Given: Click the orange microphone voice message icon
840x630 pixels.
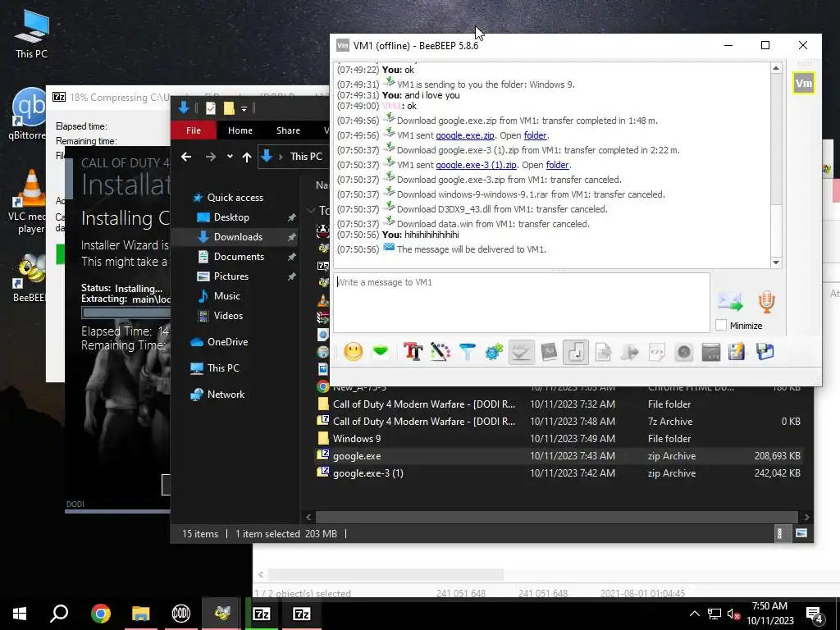Looking at the screenshot, I should 767,302.
